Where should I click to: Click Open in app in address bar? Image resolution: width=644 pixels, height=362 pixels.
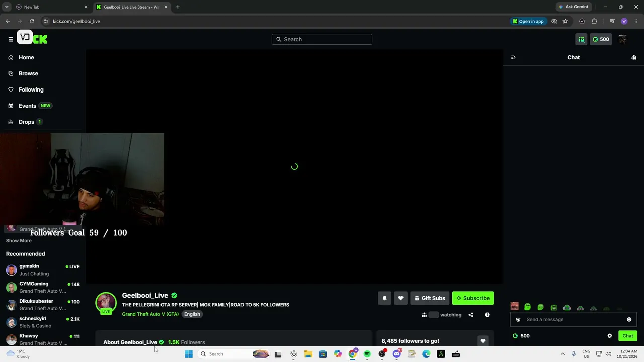pyautogui.click(x=528, y=21)
